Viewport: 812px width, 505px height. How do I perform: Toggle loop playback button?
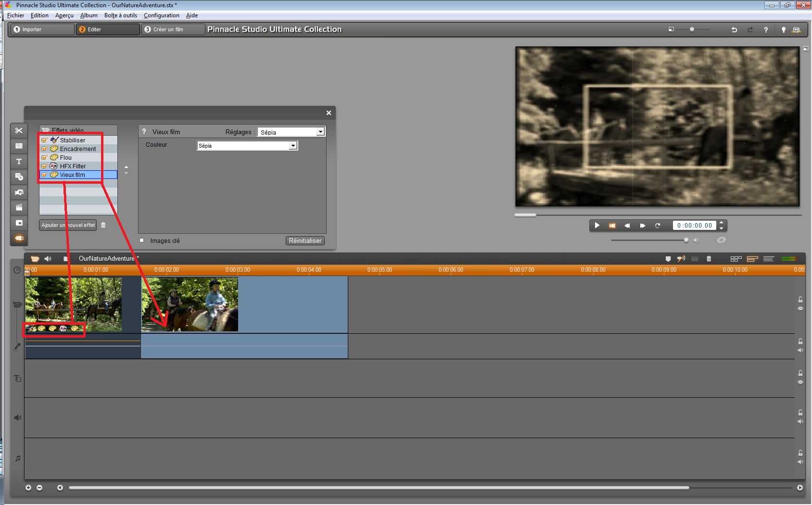pos(658,226)
